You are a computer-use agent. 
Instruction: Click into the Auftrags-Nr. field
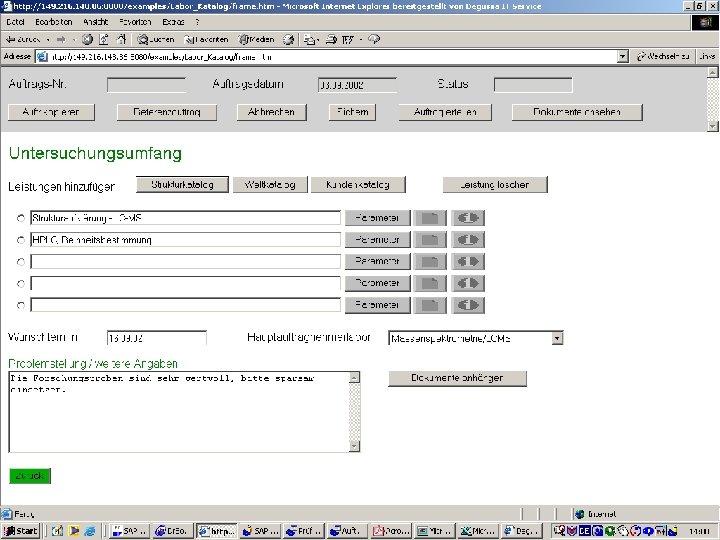click(x=146, y=85)
